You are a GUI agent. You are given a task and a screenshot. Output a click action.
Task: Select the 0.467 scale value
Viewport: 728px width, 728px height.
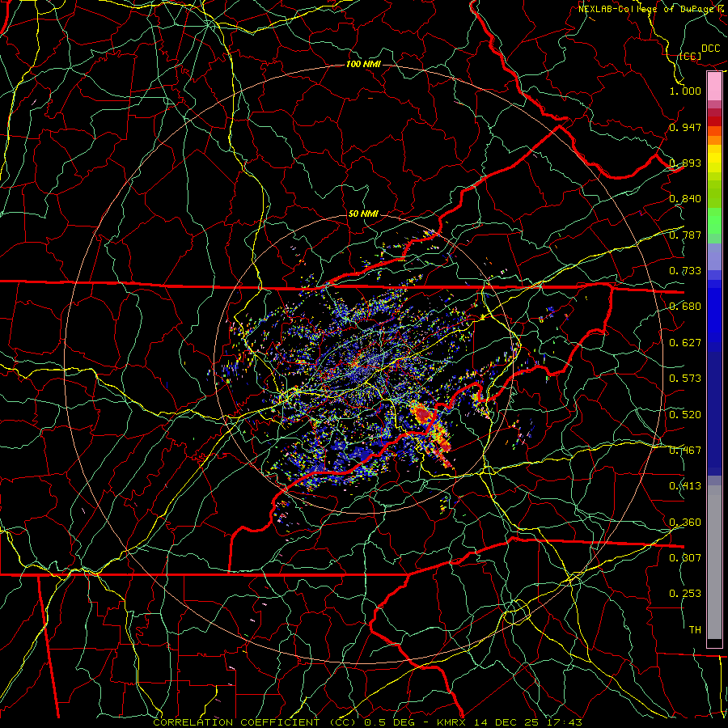tap(685, 451)
